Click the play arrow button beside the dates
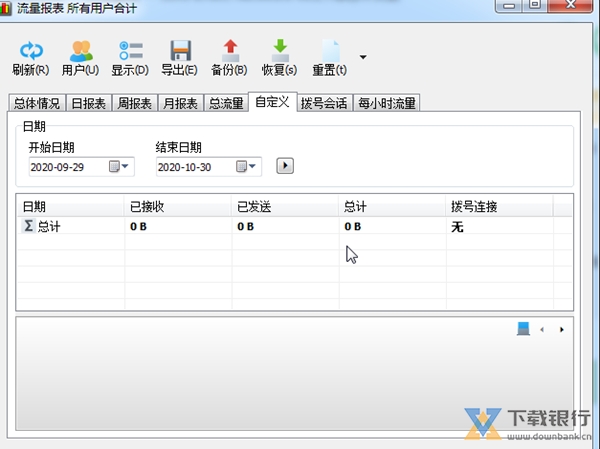The image size is (600, 449). click(x=285, y=166)
